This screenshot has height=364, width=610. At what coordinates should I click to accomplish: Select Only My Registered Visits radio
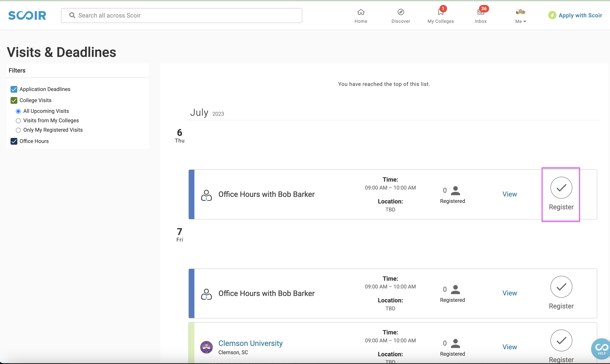tap(18, 130)
